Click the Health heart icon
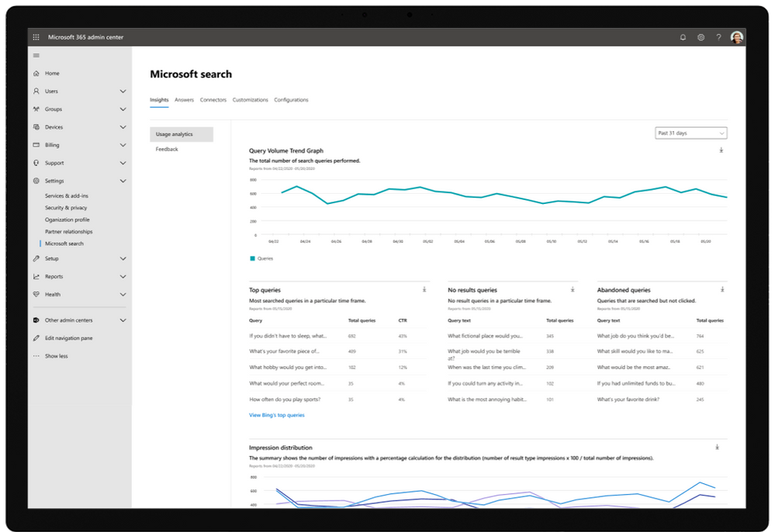The height and width of the screenshot is (532, 775). click(36, 295)
